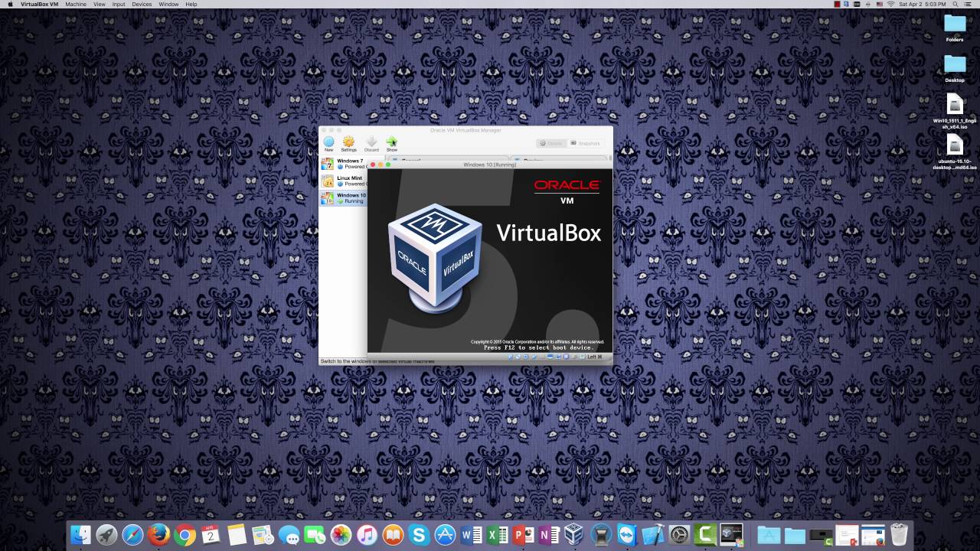Click the Windows 10 [Running] title bar
The height and width of the screenshot is (551, 980).
pos(490,165)
